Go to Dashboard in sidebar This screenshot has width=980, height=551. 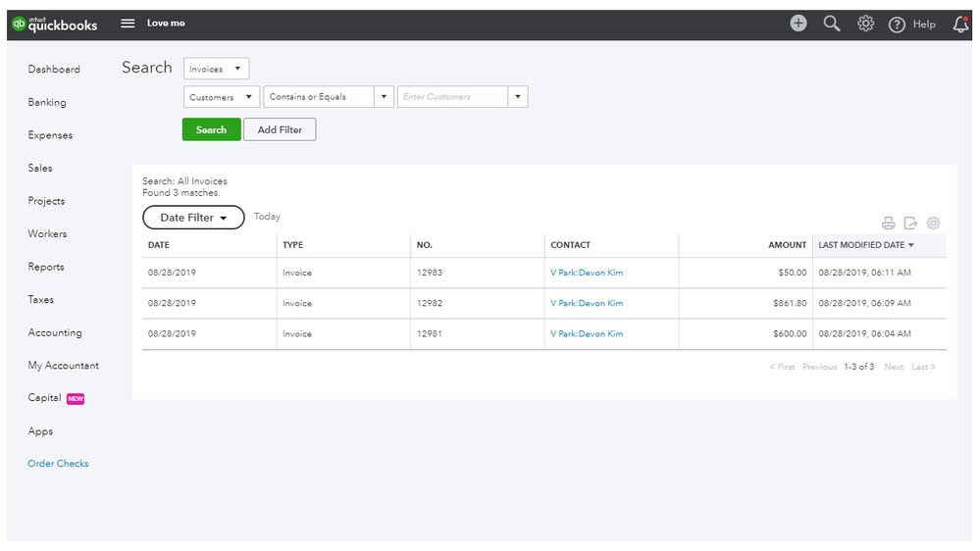click(54, 70)
